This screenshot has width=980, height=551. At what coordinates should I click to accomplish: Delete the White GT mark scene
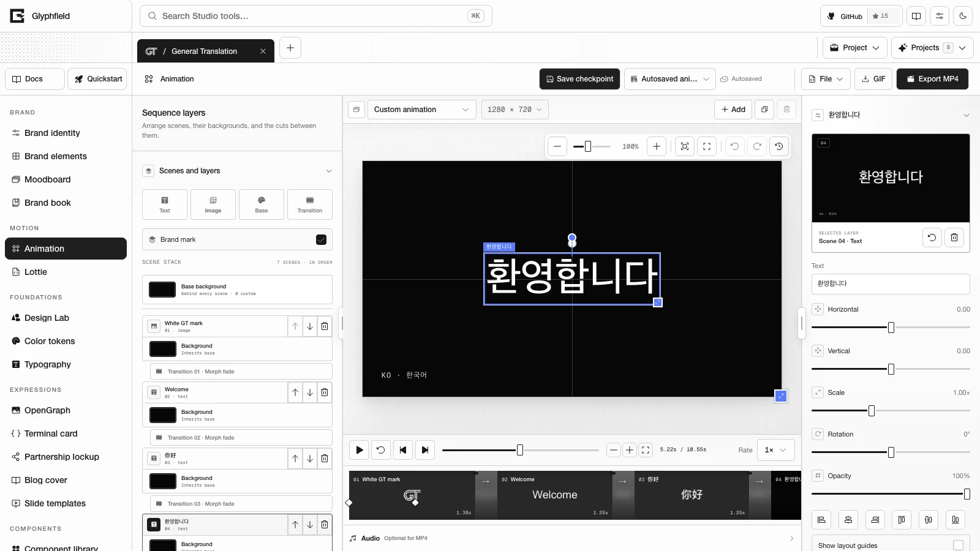[x=325, y=326]
